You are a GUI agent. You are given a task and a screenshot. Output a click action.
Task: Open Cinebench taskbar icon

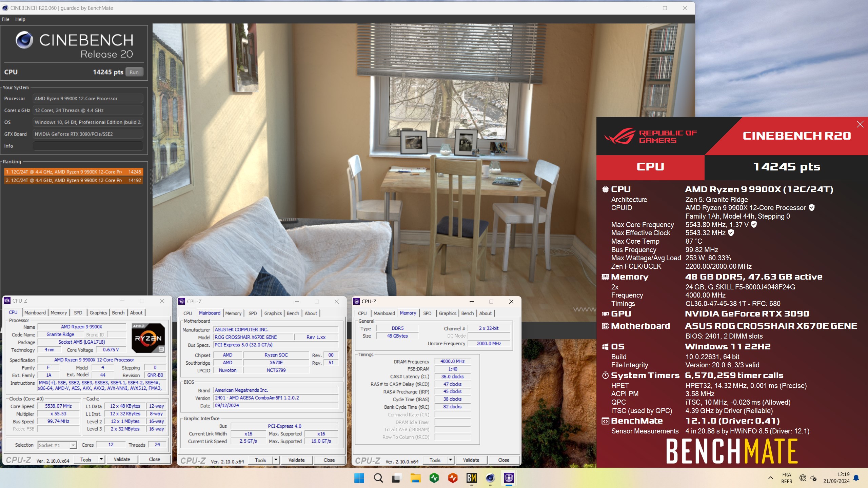pos(490,478)
